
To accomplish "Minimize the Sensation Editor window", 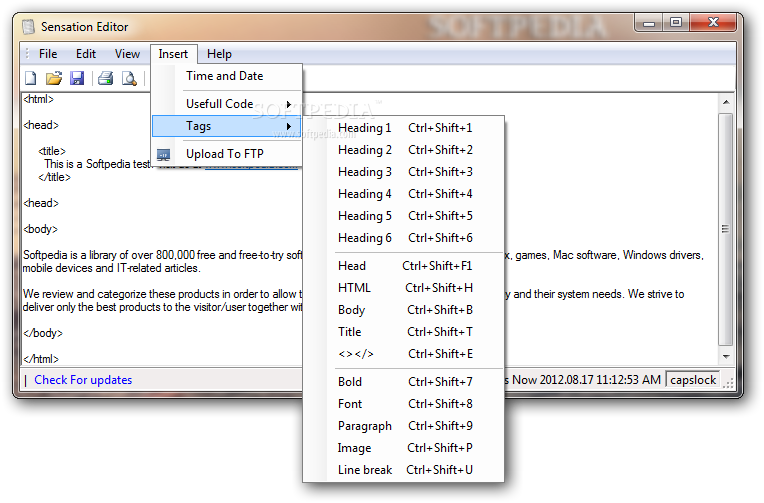I will coord(649,23).
